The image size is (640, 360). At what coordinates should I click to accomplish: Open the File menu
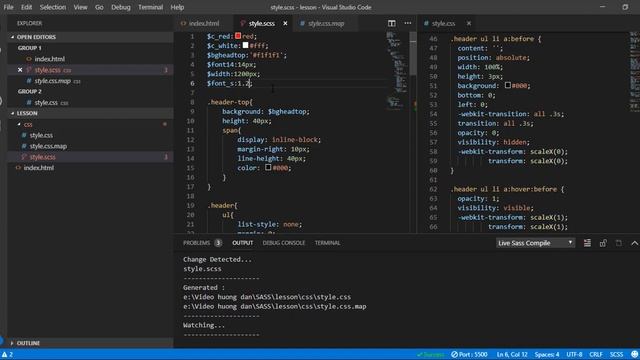[x=8, y=7]
